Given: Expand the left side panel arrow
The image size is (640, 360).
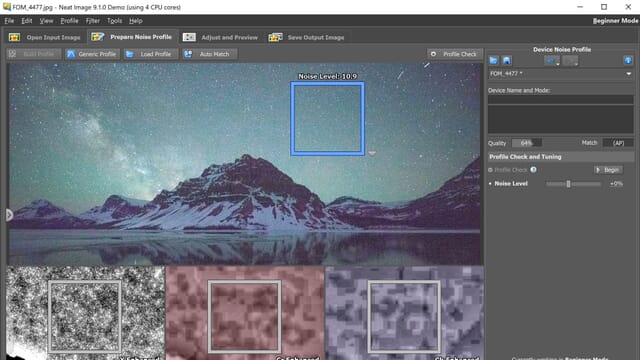Looking at the screenshot, I should coord(9,215).
